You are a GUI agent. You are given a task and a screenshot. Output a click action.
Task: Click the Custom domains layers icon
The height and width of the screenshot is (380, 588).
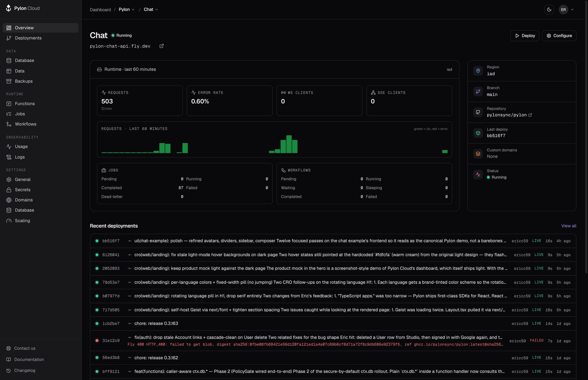pos(478,154)
